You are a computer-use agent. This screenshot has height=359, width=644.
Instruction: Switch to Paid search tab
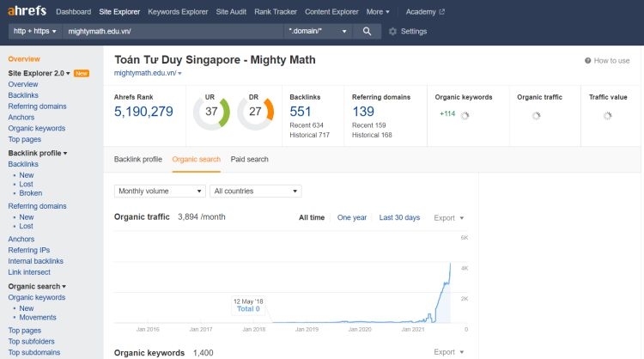pos(249,160)
